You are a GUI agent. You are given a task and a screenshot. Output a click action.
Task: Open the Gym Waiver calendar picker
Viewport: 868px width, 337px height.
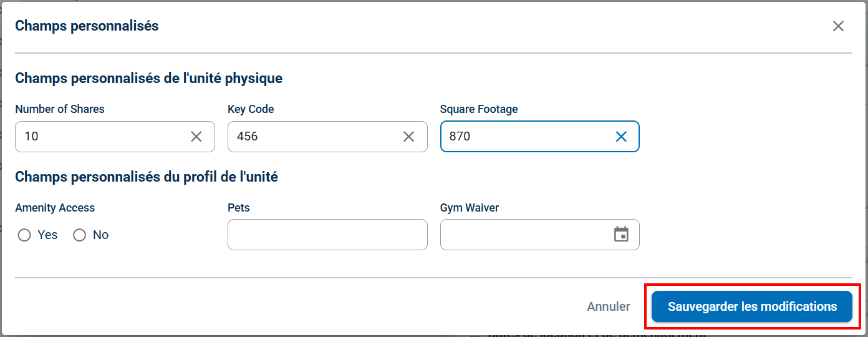point(621,235)
